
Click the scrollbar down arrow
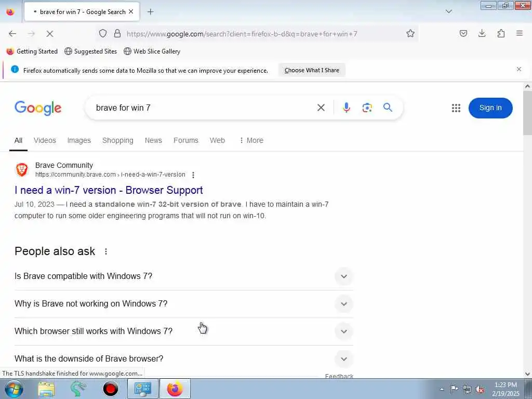(x=527, y=374)
